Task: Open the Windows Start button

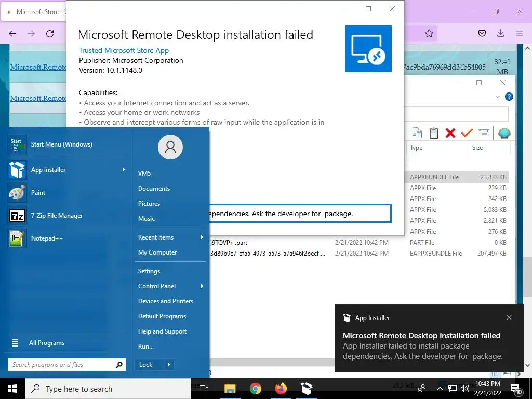Action: click(x=12, y=389)
